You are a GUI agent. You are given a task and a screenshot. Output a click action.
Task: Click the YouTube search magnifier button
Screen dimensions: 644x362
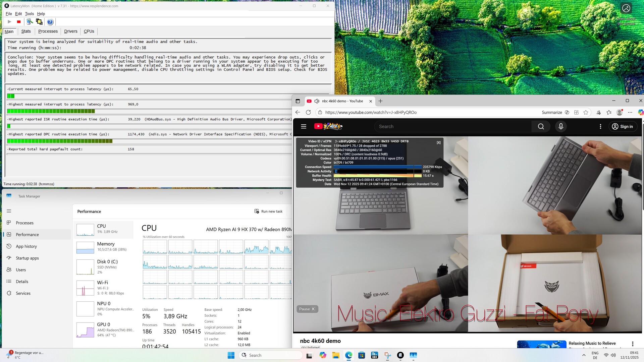click(x=541, y=126)
